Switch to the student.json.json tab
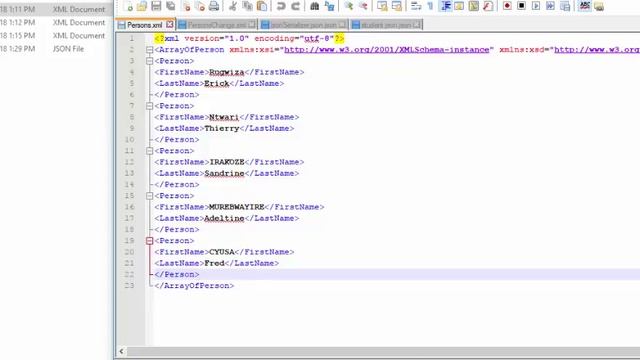This screenshot has height=360, width=640. (x=386, y=25)
